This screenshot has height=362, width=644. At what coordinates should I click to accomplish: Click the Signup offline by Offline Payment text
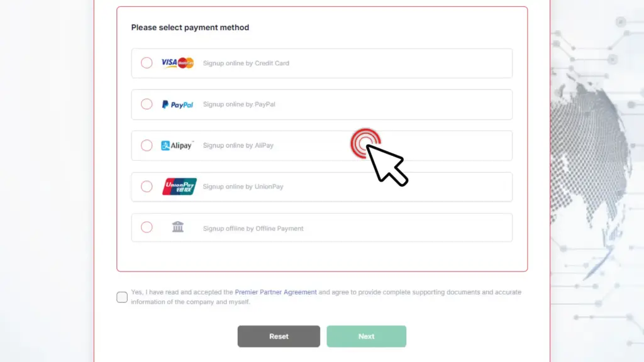point(252,228)
